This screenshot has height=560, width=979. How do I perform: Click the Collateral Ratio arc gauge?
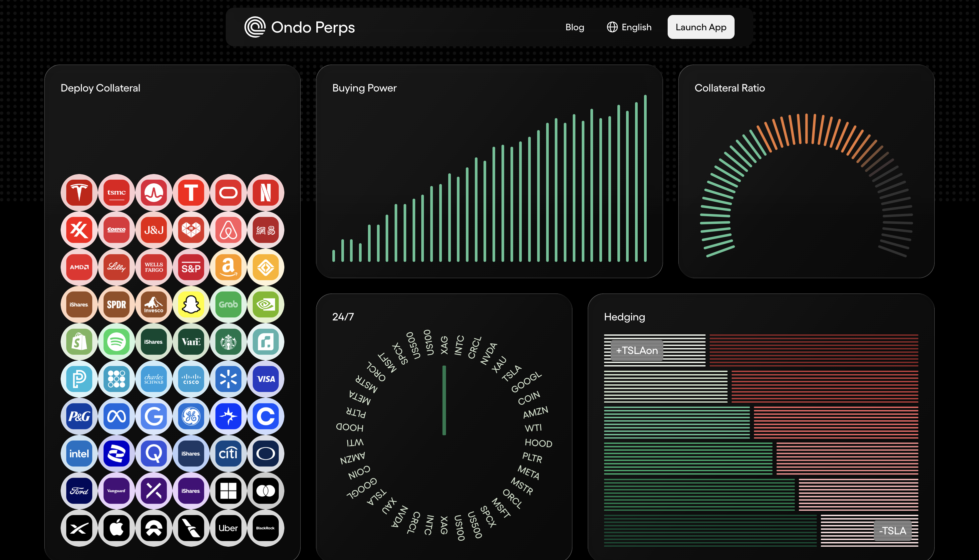(x=806, y=185)
